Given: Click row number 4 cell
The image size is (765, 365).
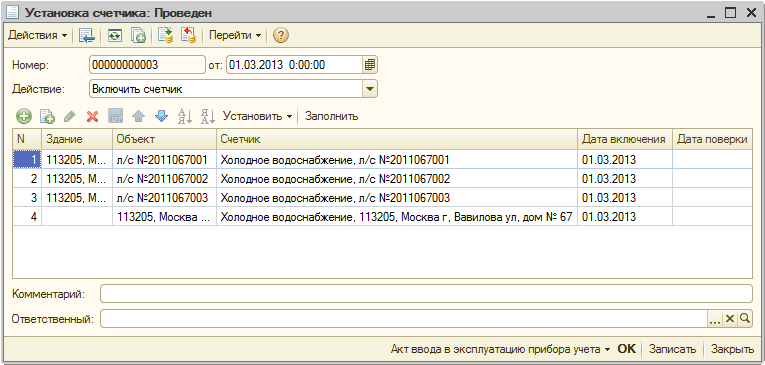Looking at the screenshot, I should [27, 217].
